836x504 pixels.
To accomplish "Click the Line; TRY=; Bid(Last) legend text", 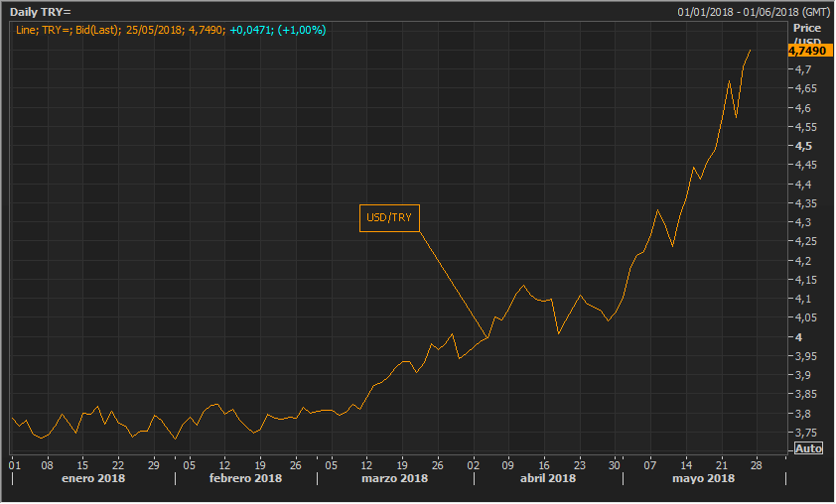I will pos(68,30).
